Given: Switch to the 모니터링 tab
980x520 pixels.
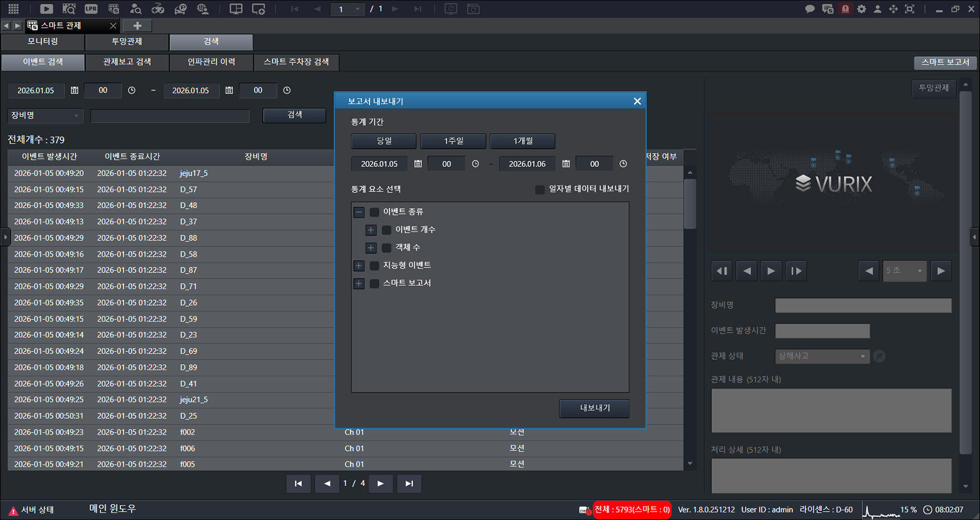Looking at the screenshot, I should coord(43,41).
